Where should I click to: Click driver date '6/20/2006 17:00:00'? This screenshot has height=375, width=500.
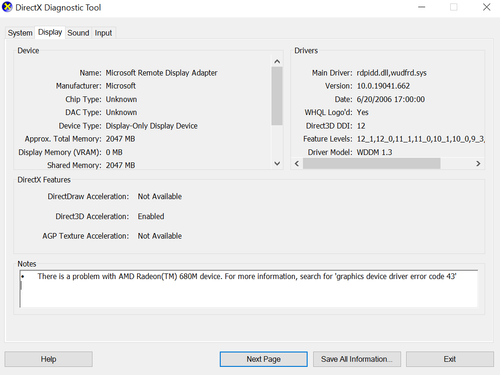tap(391, 99)
